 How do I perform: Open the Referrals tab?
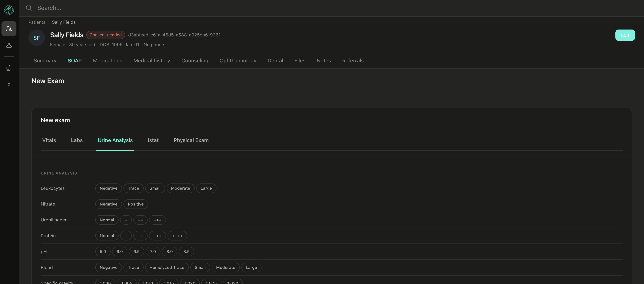tap(353, 61)
